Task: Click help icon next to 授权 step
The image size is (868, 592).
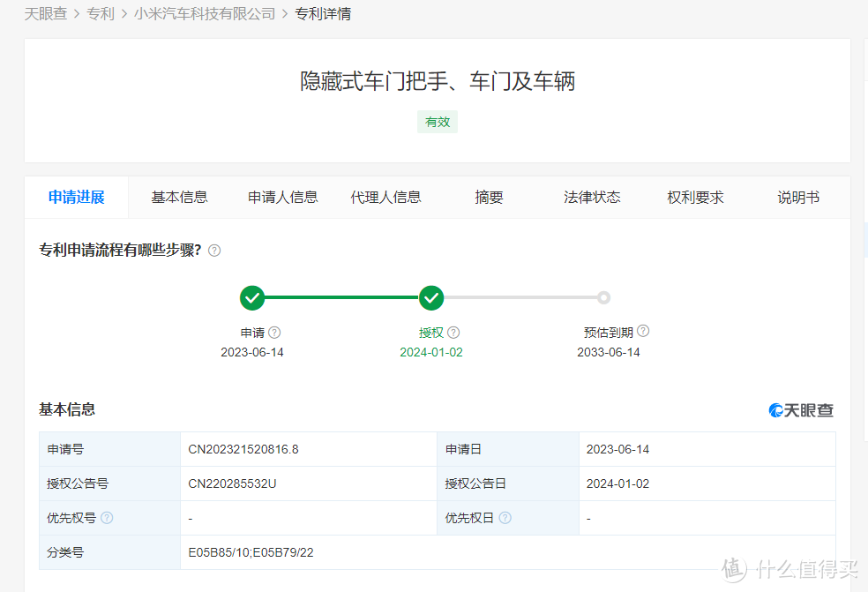Action: click(453, 333)
